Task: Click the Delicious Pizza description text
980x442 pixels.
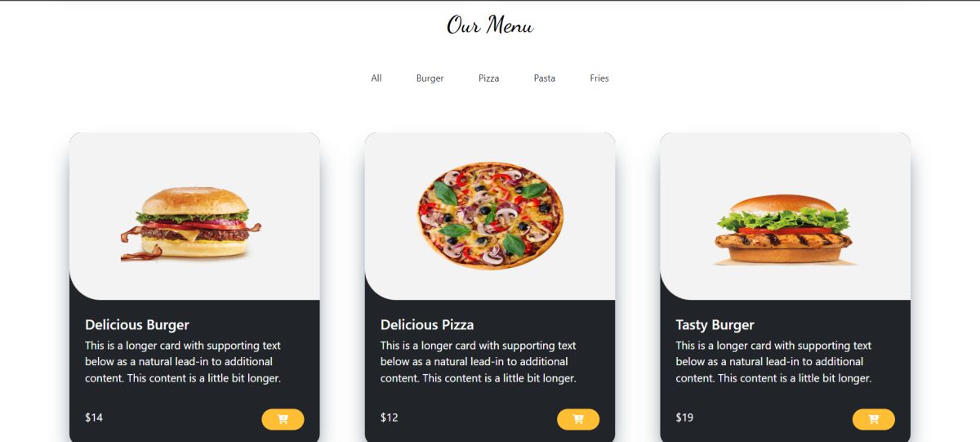Action: 479,362
